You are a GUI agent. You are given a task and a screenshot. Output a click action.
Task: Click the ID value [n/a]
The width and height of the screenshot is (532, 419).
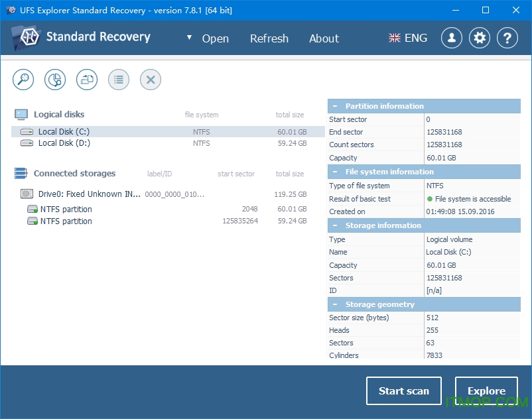(434, 290)
